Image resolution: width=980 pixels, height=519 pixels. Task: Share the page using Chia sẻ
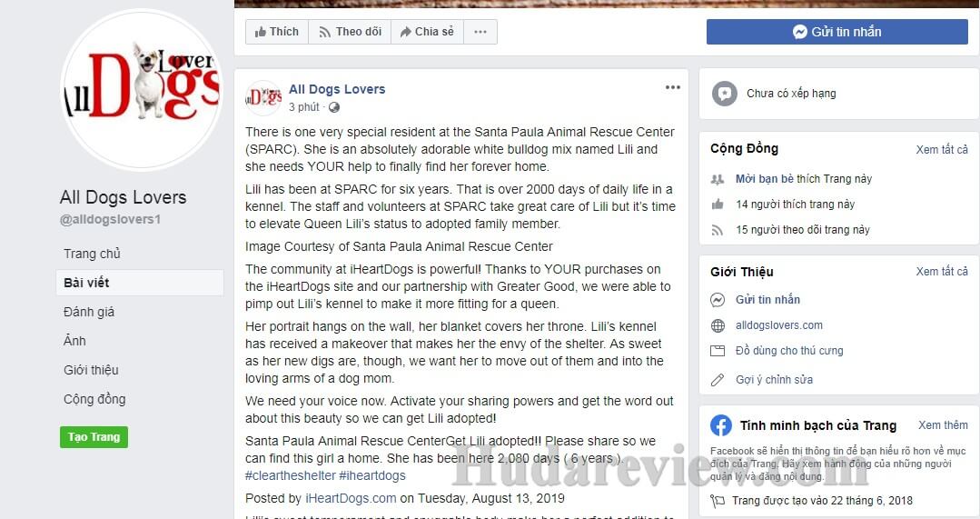point(427,32)
